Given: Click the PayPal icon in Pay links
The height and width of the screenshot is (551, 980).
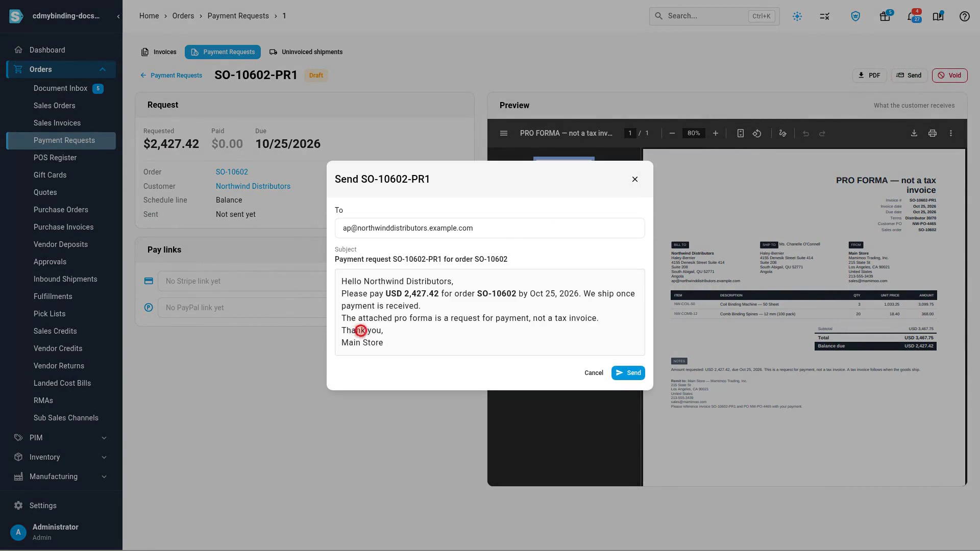Looking at the screenshot, I should point(149,308).
